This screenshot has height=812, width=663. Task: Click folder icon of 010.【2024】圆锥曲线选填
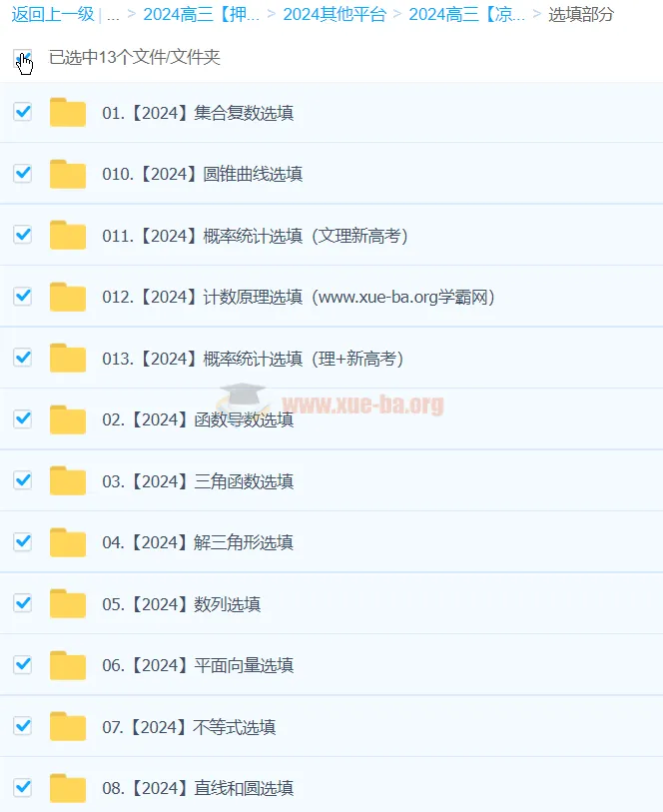pyautogui.click(x=68, y=174)
